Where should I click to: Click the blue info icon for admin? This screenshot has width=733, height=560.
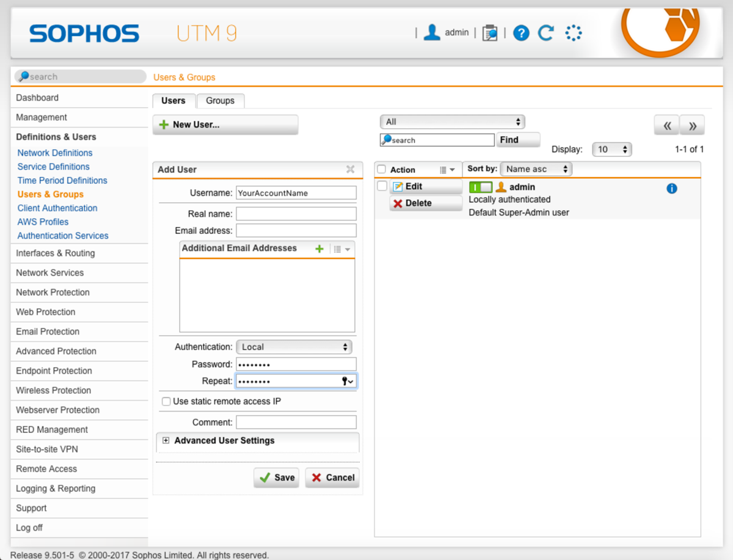pos(671,189)
